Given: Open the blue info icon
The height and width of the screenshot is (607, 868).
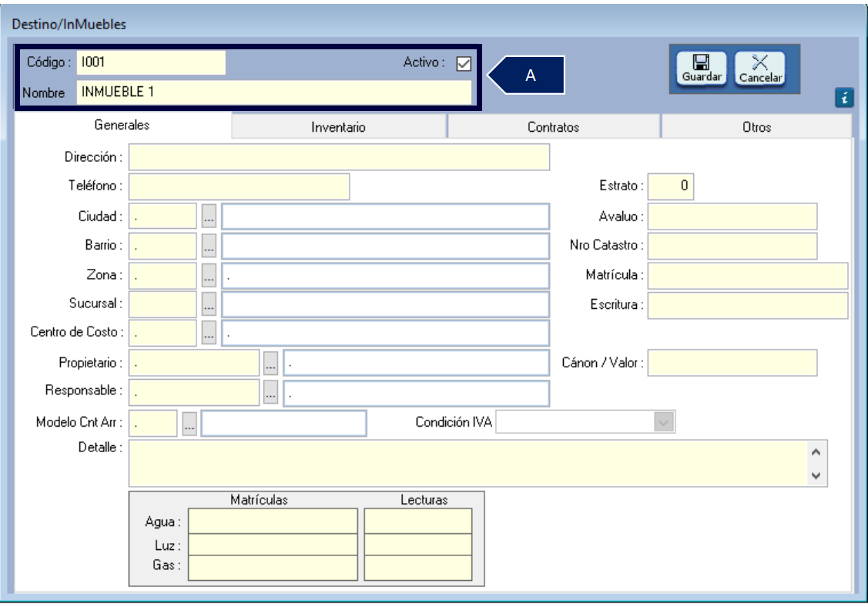Looking at the screenshot, I should [x=844, y=98].
